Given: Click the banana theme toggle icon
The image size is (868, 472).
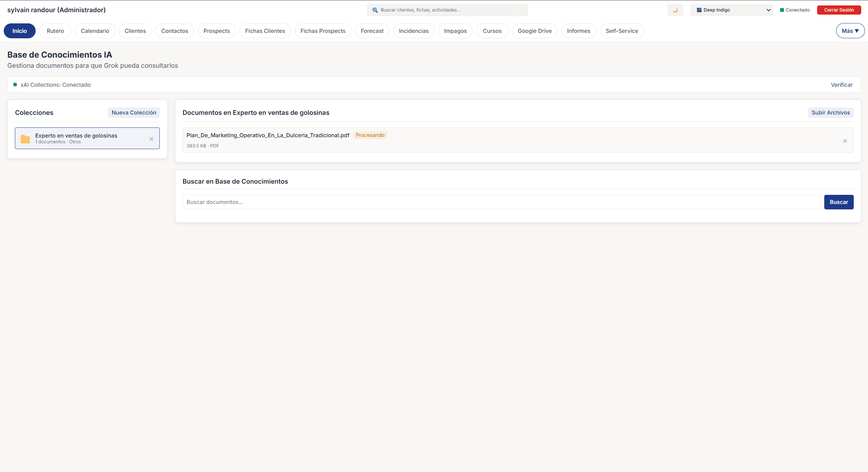Looking at the screenshot, I should click(x=675, y=10).
